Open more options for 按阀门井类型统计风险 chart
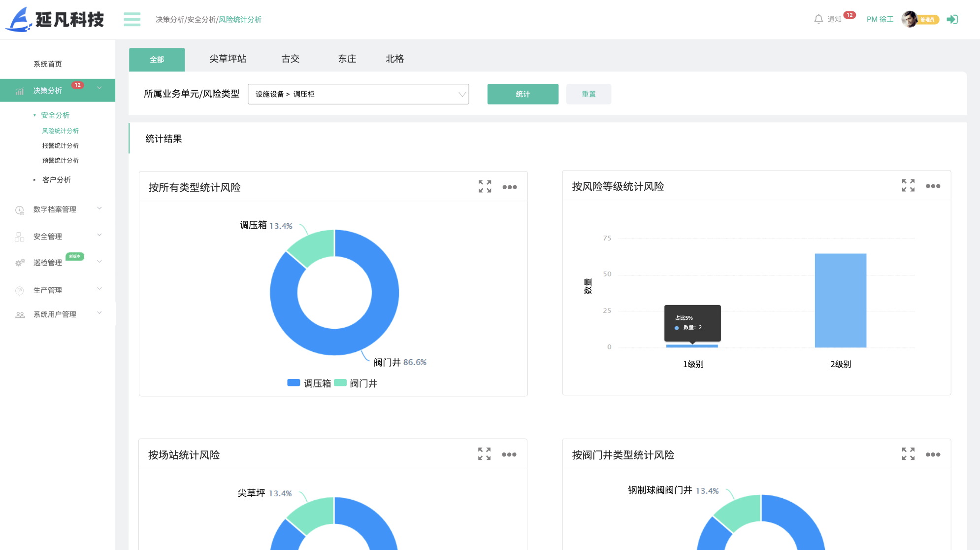 pyautogui.click(x=932, y=454)
